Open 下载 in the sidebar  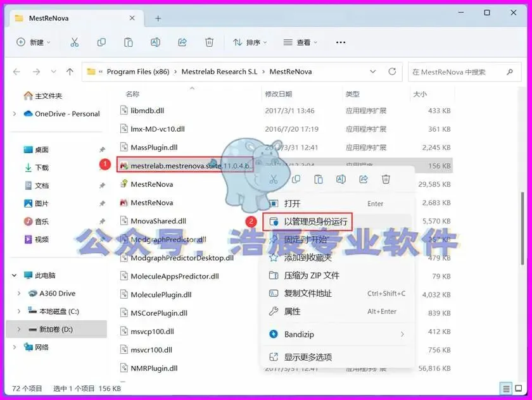[36, 168]
